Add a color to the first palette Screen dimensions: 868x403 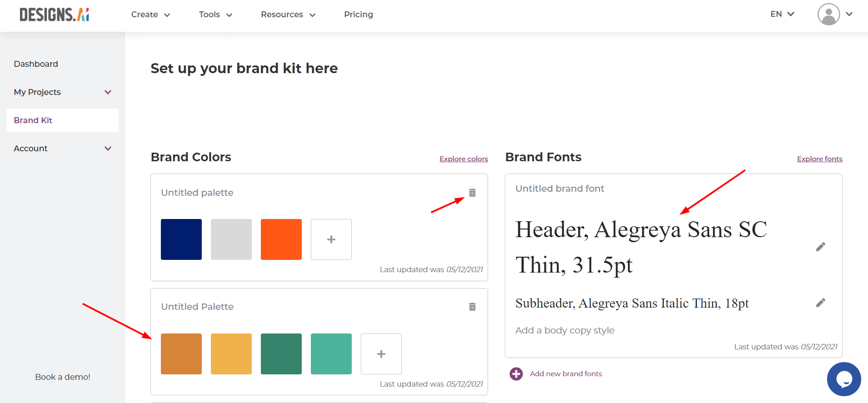[331, 239]
